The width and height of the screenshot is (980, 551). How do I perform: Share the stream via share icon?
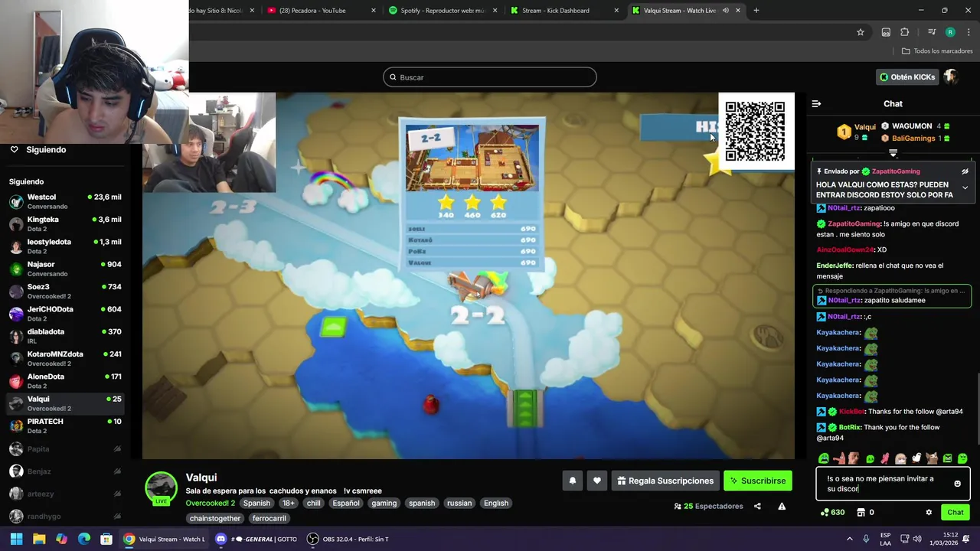[x=757, y=506]
